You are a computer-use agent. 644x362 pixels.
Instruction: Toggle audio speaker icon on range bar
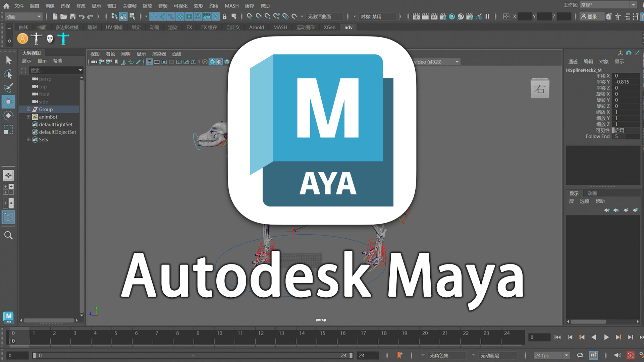618,355
